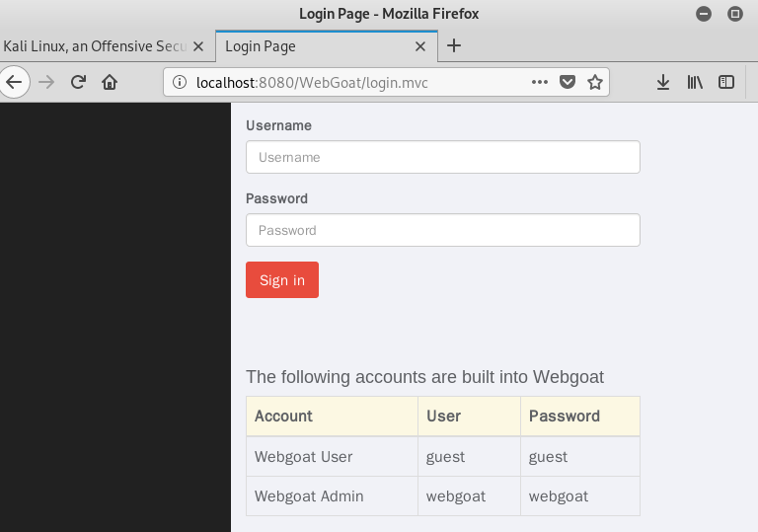The width and height of the screenshot is (758, 532).
Task: Click the built-in accounts heading
Action: pos(425,377)
